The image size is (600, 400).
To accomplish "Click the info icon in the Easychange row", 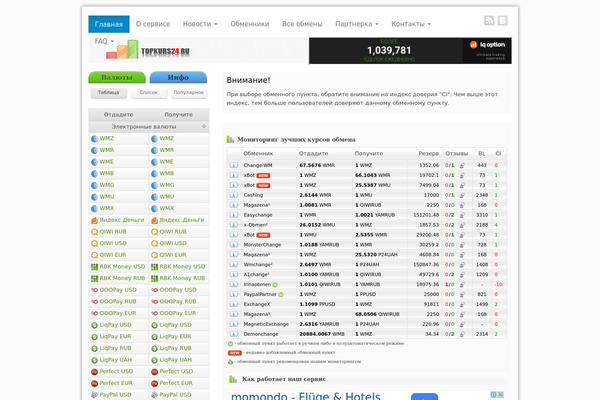I will (x=233, y=215).
